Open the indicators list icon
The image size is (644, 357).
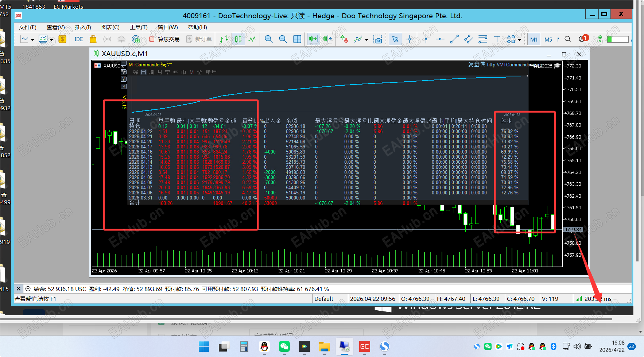pos(358,39)
